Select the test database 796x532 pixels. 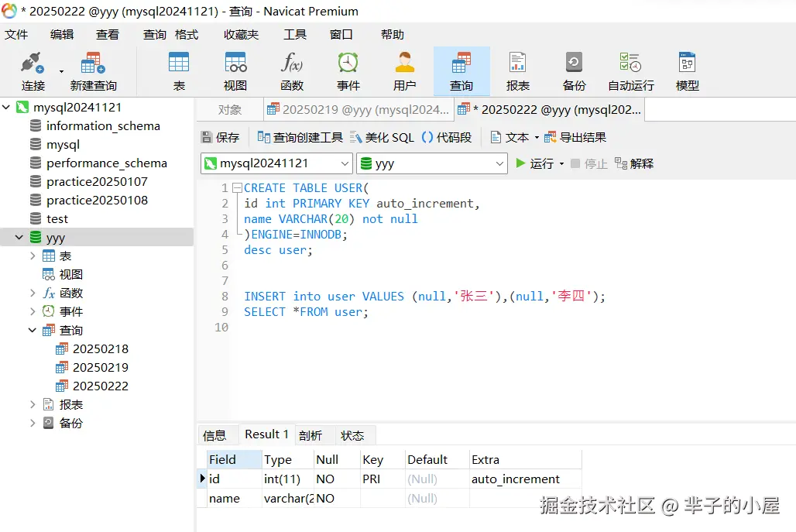pyautogui.click(x=57, y=219)
